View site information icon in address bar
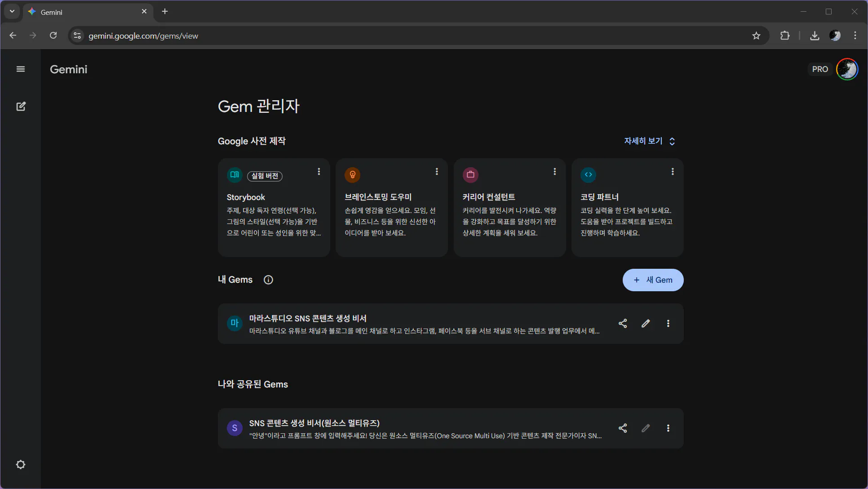 (x=77, y=36)
